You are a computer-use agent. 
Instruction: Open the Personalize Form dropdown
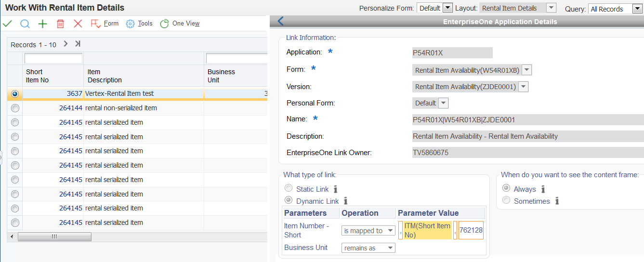click(x=447, y=8)
